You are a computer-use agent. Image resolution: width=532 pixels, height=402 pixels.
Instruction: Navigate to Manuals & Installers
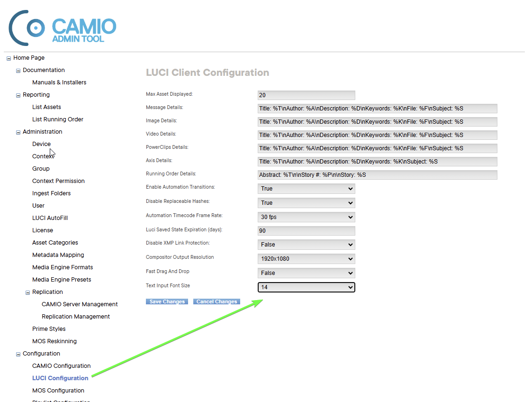click(x=59, y=82)
